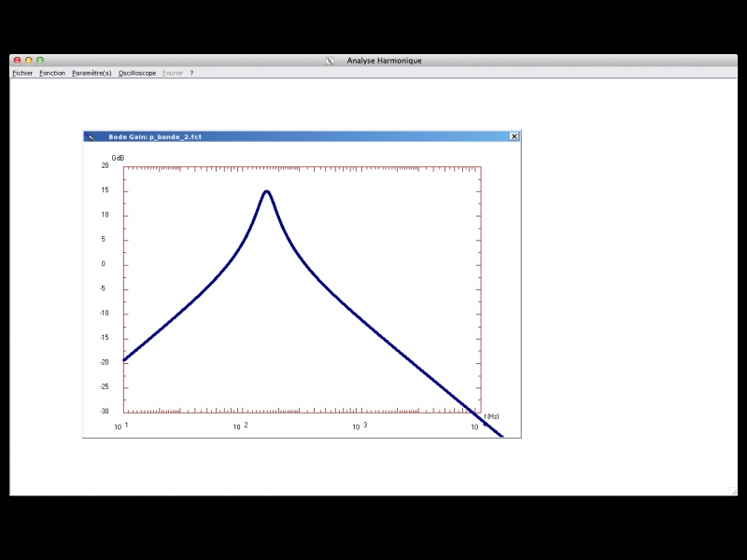This screenshot has width=747, height=560.
Task: Open the Paramètre(s) menu
Action: [92, 73]
